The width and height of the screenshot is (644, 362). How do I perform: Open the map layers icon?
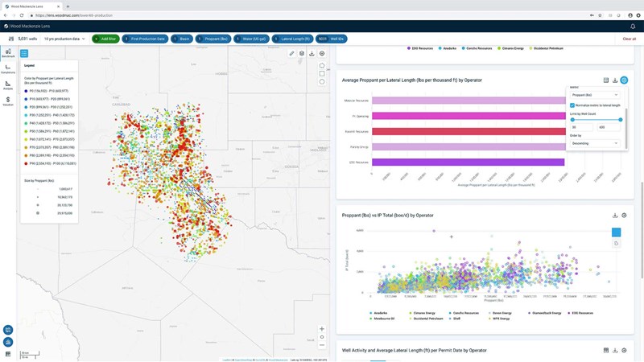[302, 54]
